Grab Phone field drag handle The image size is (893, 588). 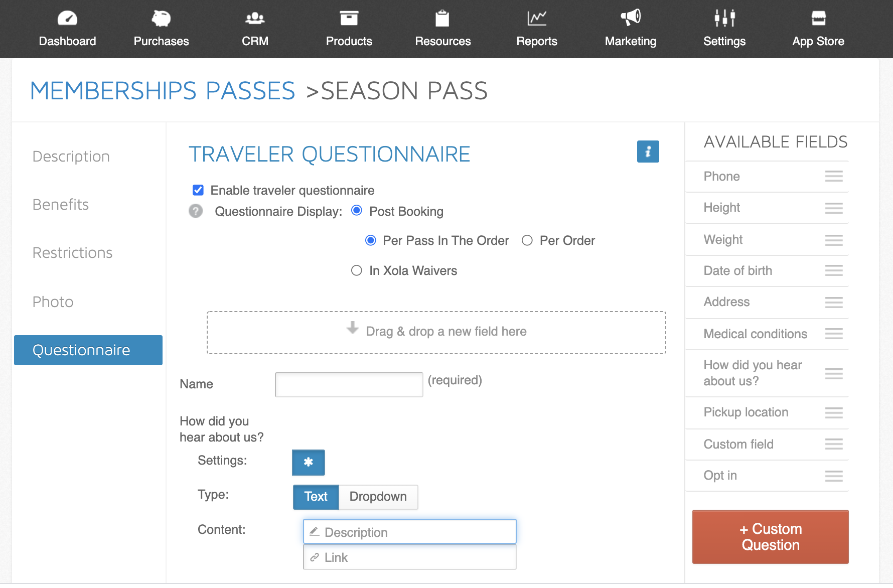click(x=833, y=176)
